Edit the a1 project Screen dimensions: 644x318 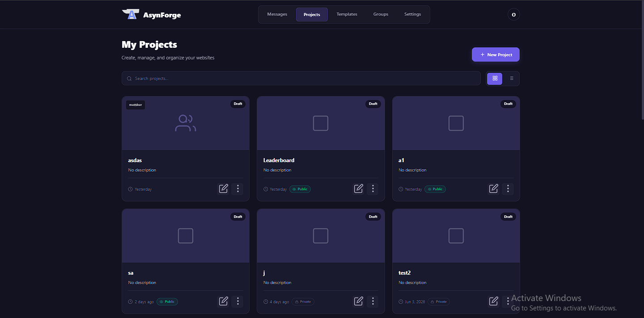pos(494,188)
